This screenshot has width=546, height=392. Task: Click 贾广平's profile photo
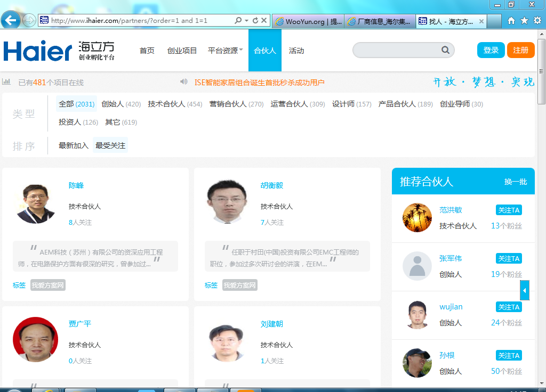tap(36, 339)
